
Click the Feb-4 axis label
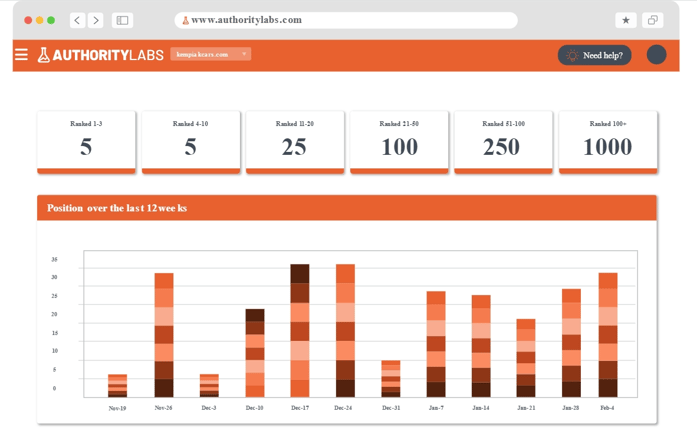coord(607,408)
